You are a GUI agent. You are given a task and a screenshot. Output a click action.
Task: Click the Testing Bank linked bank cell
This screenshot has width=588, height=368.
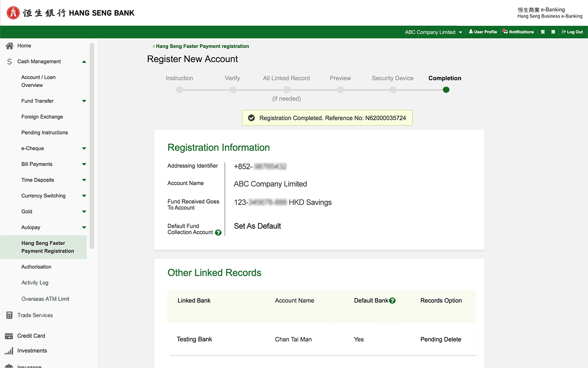(x=194, y=339)
